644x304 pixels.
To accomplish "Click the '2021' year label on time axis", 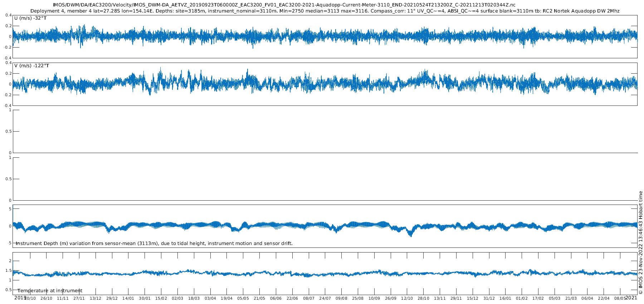I will 631,298.
